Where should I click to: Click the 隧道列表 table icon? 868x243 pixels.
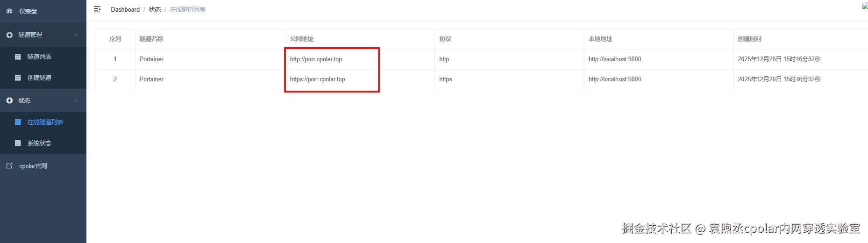(18, 57)
